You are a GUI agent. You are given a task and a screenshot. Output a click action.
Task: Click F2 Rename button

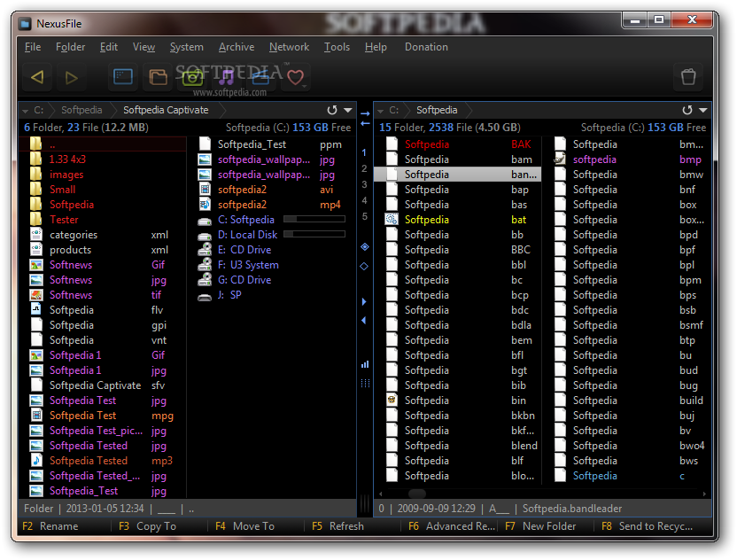coord(50,526)
